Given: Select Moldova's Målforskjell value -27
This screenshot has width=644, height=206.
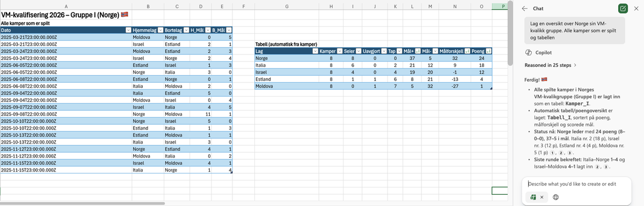Looking at the screenshot, I should (x=455, y=86).
